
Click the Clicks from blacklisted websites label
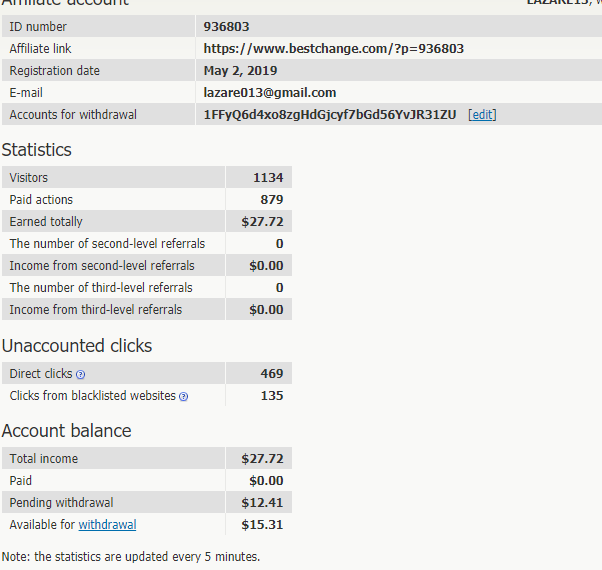pos(93,395)
